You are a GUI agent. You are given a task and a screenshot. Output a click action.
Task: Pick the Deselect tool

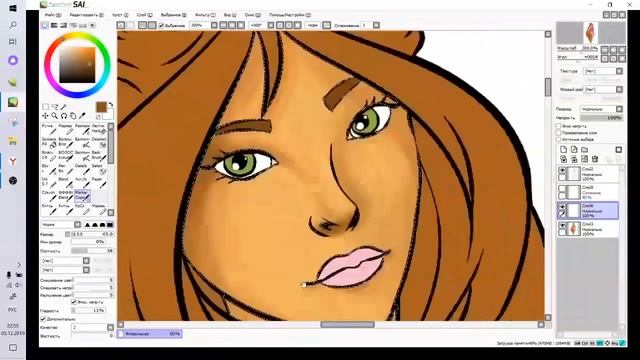click(x=99, y=142)
